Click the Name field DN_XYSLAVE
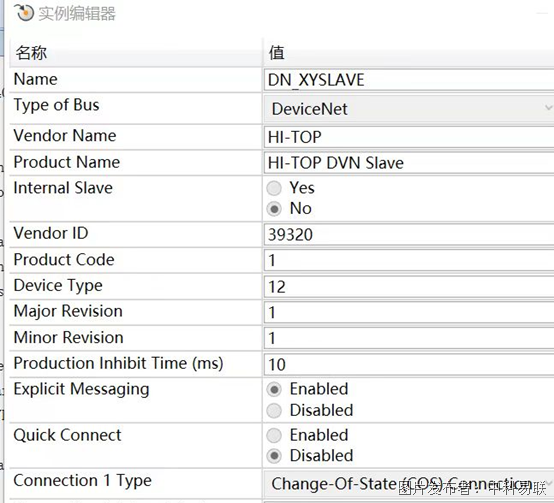 point(409,80)
